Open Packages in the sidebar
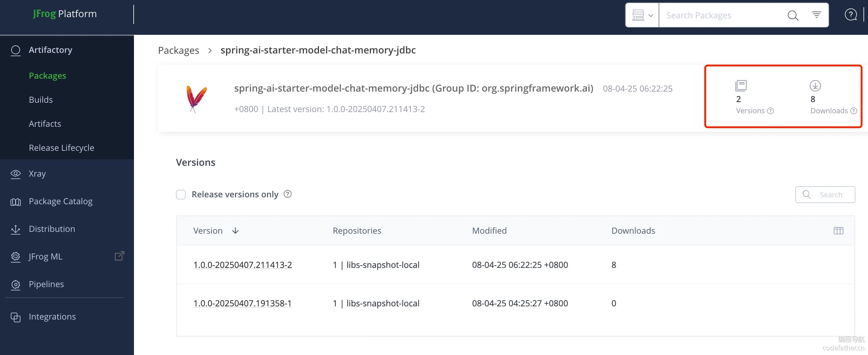This screenshot has width=868, height=355. pos(47,75)
